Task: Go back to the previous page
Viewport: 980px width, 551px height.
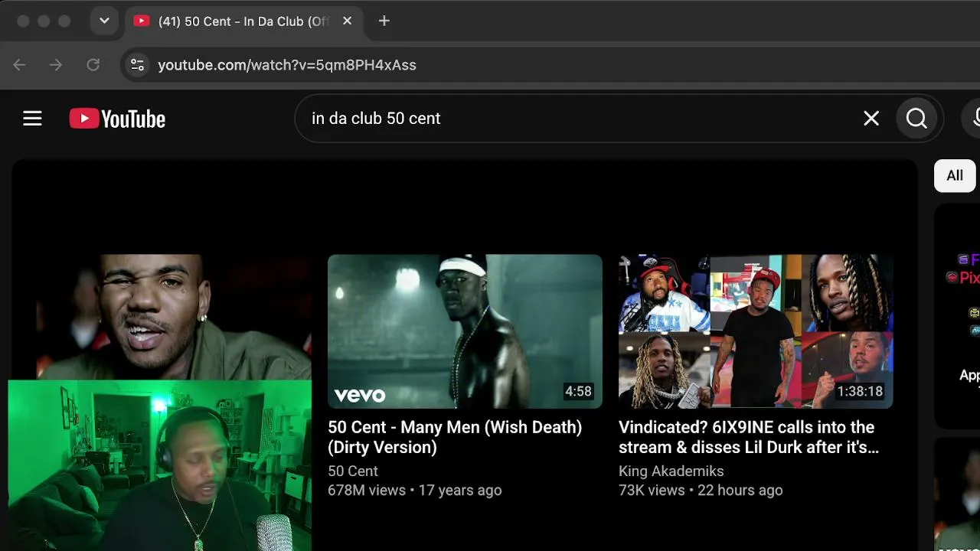Action: (x=19, y=65)
